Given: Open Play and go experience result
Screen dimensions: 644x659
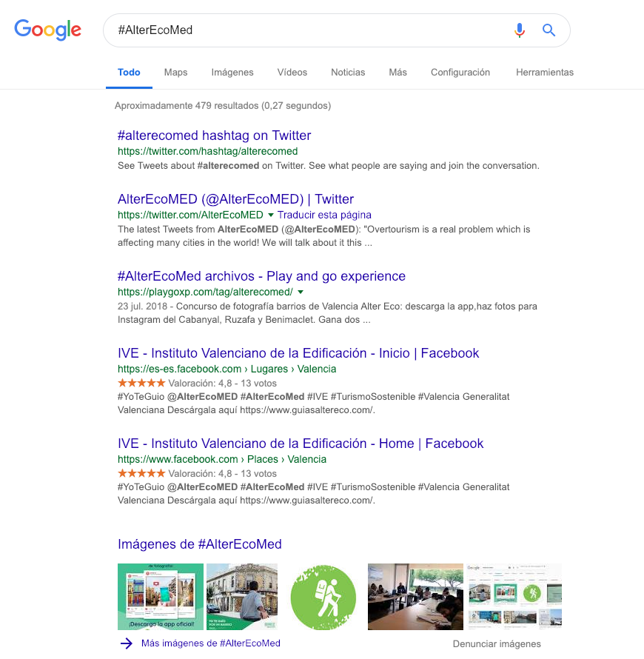Looking at the screenshot, I should point(261,276).
